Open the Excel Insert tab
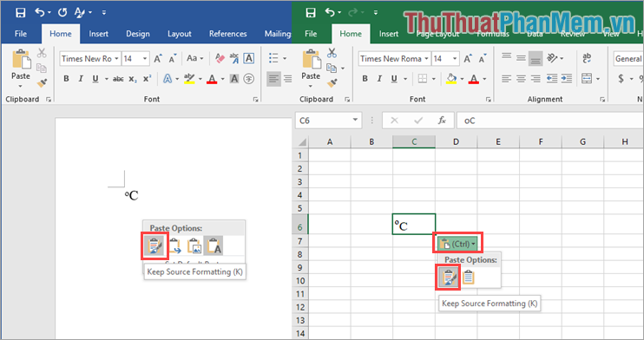644x340 pixels. click(389, 34)
